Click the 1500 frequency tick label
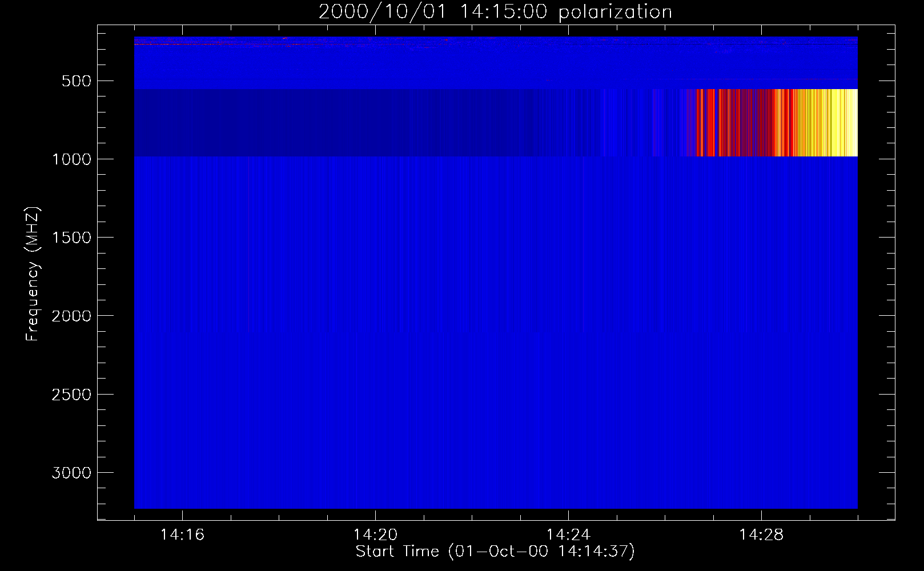Screen dimensions: 924x571 71,238
